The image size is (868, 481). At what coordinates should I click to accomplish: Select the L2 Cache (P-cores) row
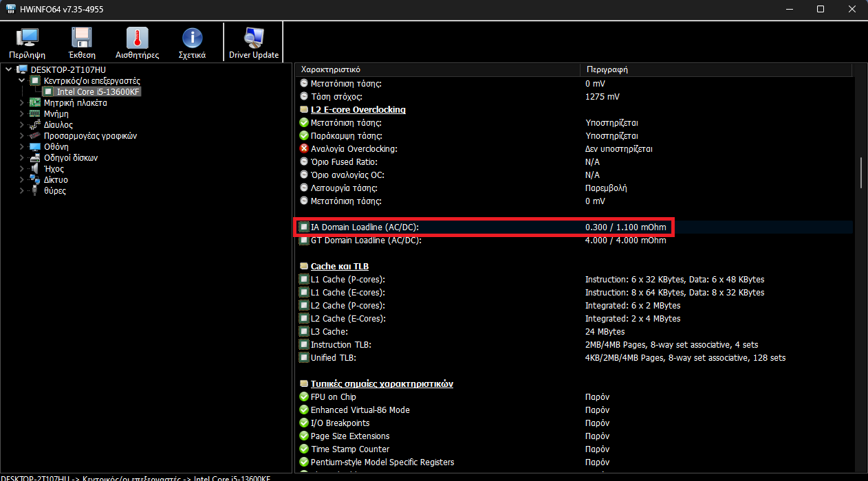click(574, 306)
